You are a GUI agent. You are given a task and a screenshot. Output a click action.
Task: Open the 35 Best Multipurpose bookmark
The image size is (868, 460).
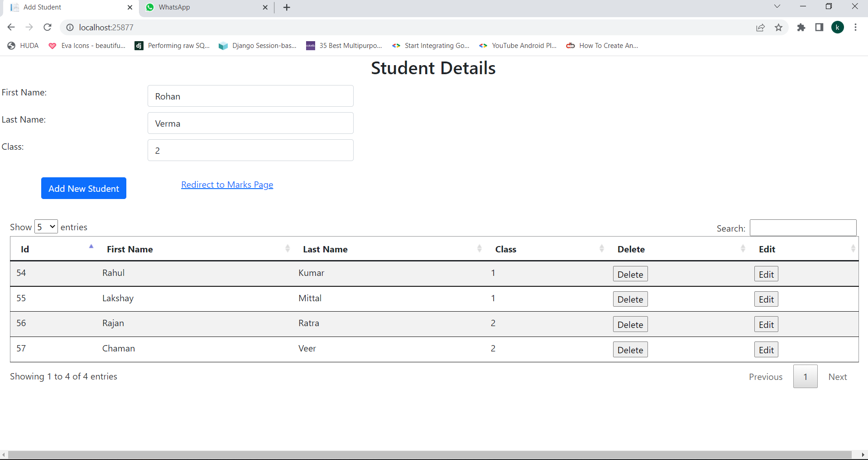pyautogui.click(x=344, y=46)
